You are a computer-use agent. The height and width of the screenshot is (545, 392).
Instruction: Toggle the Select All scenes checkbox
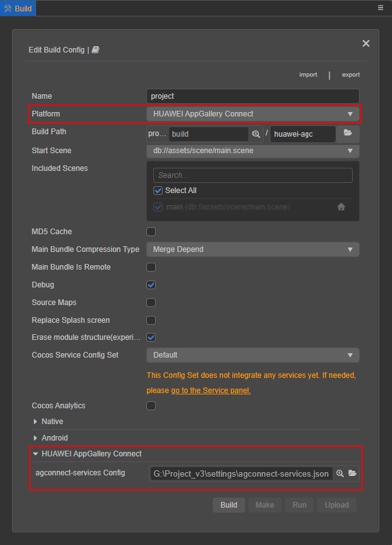pyautogui.click(x=158, y=191)
